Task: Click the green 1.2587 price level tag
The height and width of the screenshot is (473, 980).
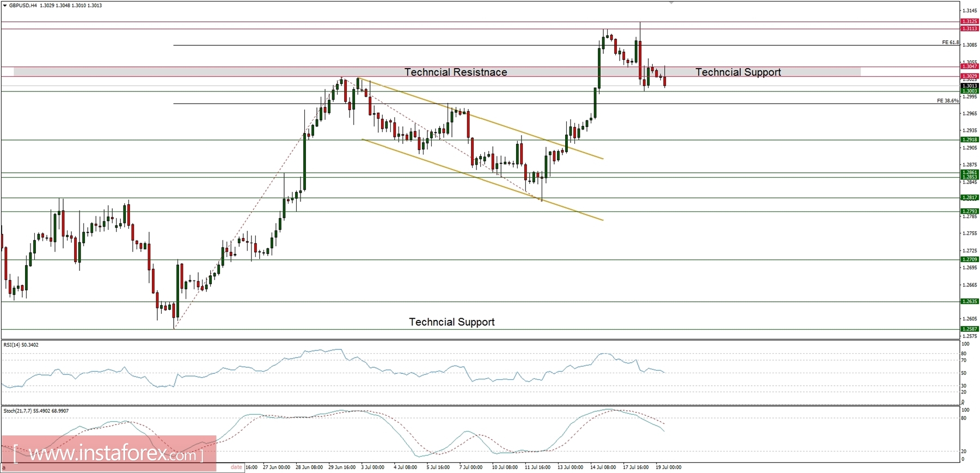Action: click(x=970, y=329)
